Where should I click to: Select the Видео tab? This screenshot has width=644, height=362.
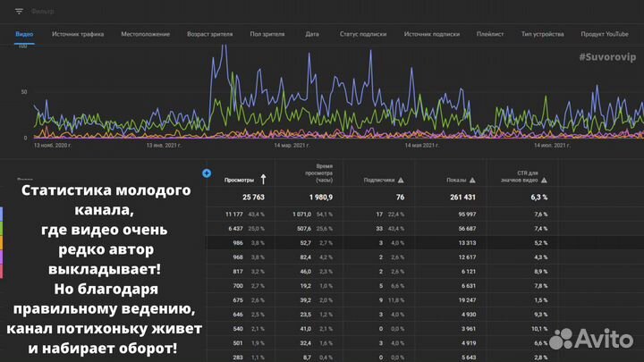[x=24, y=34]
